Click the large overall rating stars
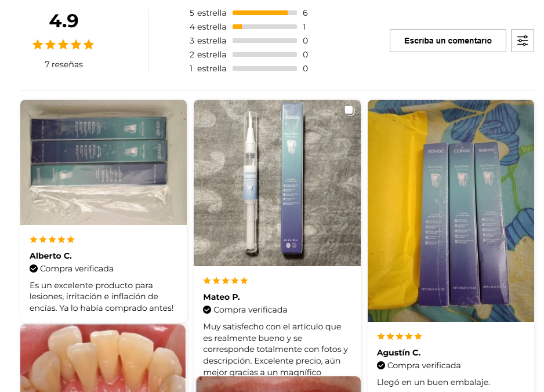Image resolution: width=544 pixels, height=392 pixels. 63,45
